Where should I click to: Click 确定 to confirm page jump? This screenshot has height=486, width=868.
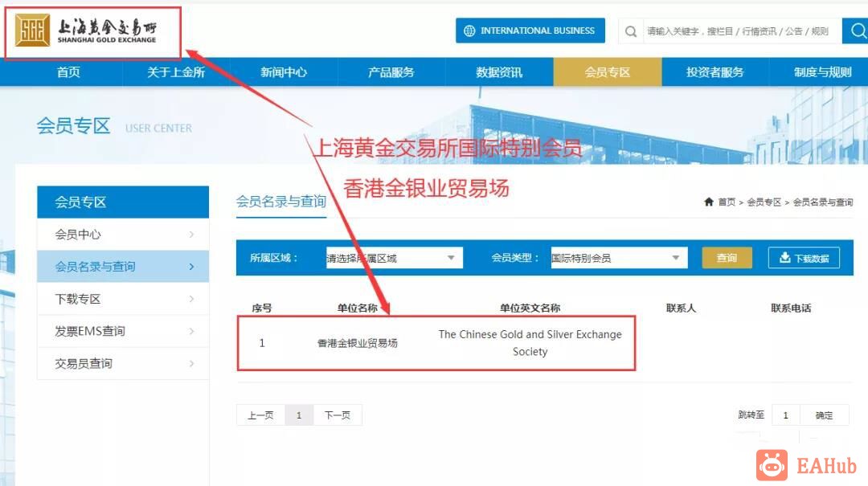pos(825,415)
